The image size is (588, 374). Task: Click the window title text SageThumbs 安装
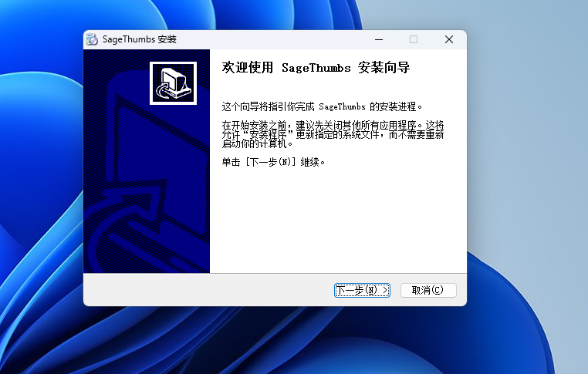click(x=139, y=39)
